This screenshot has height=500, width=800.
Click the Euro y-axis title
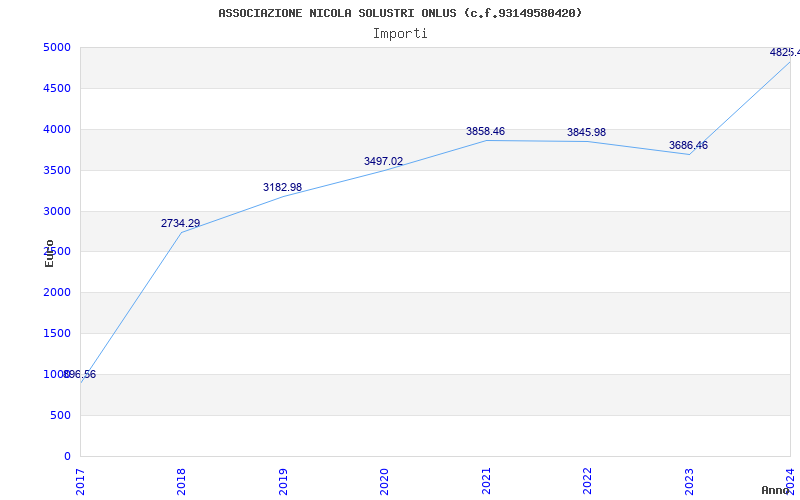point(49,253)
